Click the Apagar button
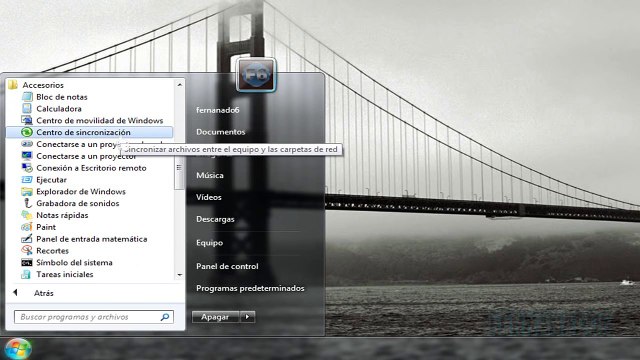This screenshot has height=360, width=640. click(216, 317)
